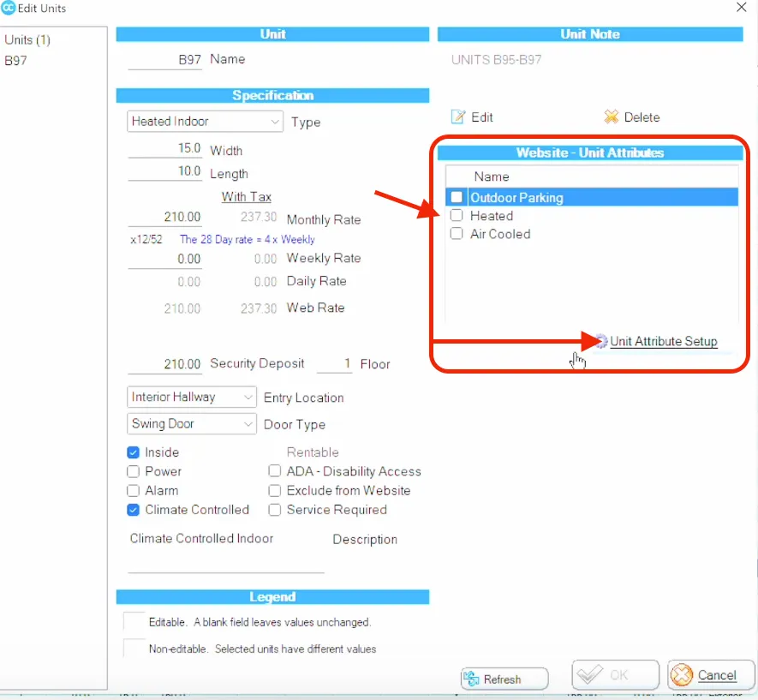Click the Length field showing 10.0
This screenshot has height=700, width=758.
(164, 171)
